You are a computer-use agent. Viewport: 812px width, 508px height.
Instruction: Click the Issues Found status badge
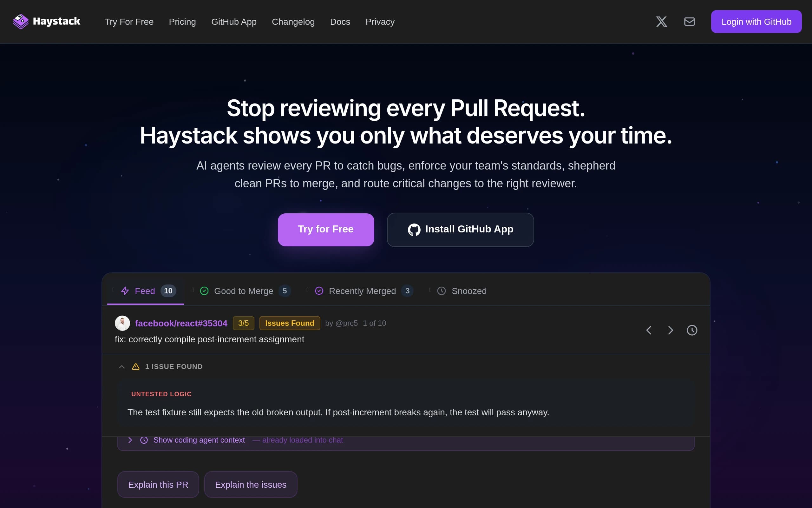(x=290, y=323)
